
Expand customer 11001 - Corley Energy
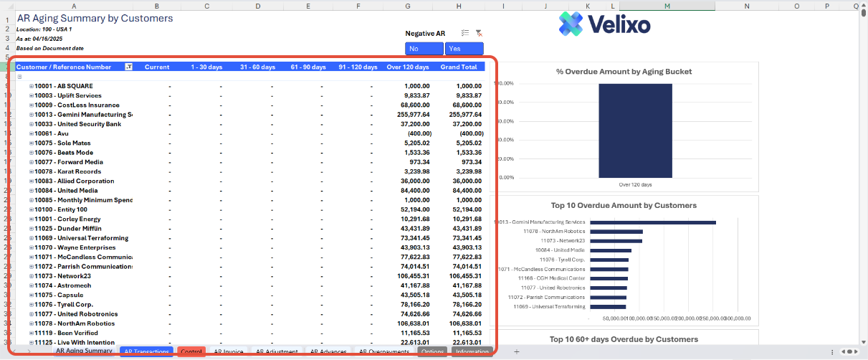point(32,219)
